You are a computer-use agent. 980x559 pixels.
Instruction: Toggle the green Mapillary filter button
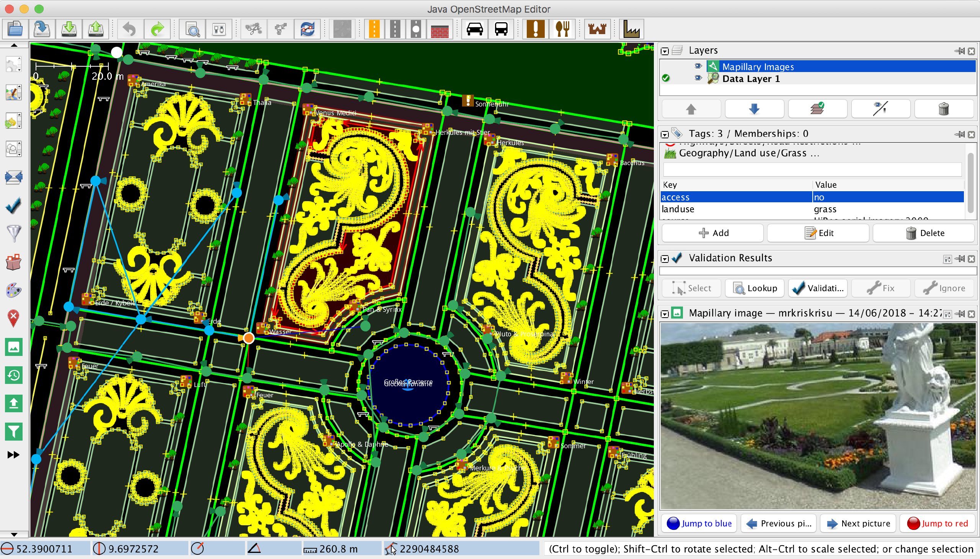[x=13, y=431]
